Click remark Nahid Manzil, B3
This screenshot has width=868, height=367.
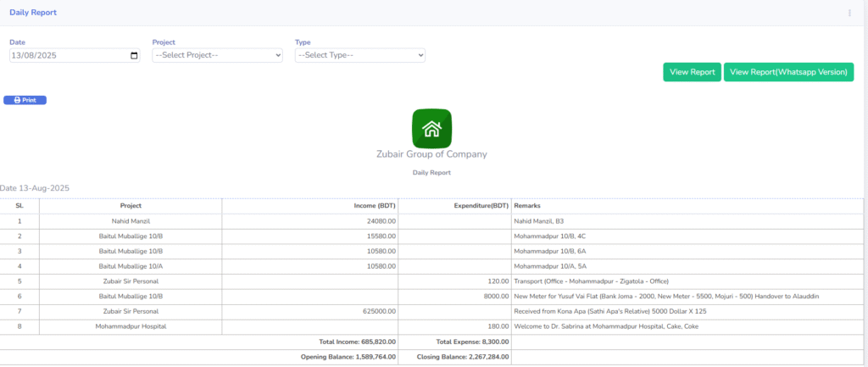click(x=538, y=221)
